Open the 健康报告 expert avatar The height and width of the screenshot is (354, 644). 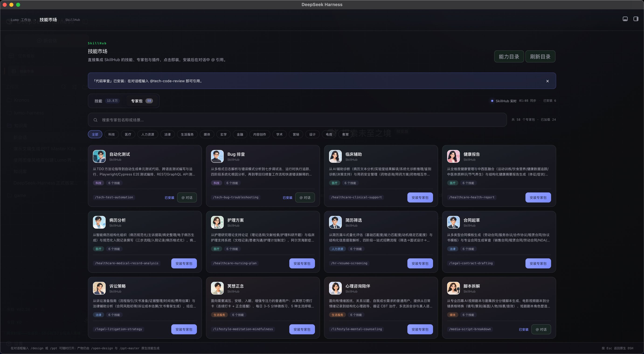[453, 156]
